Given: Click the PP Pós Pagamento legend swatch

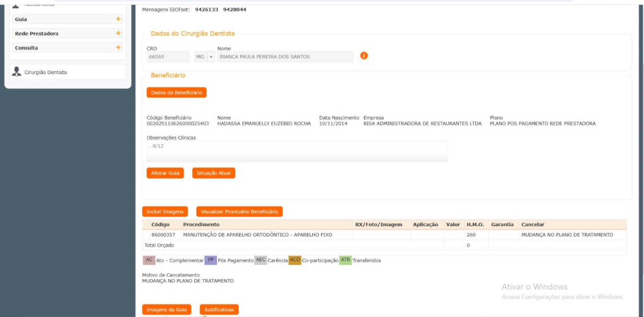Looking at the screenshot, I should pyautogui.click(x=210, y=260).
